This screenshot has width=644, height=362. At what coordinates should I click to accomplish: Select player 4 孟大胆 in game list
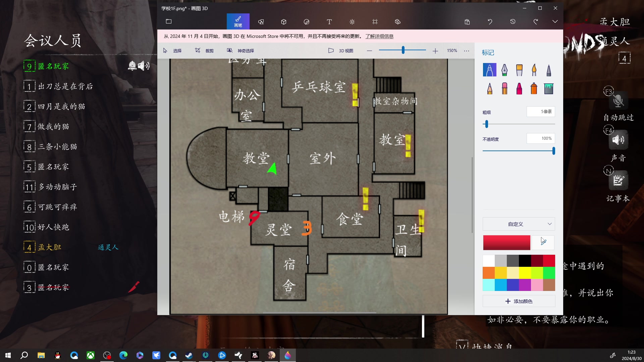click(x=43, y=247)
